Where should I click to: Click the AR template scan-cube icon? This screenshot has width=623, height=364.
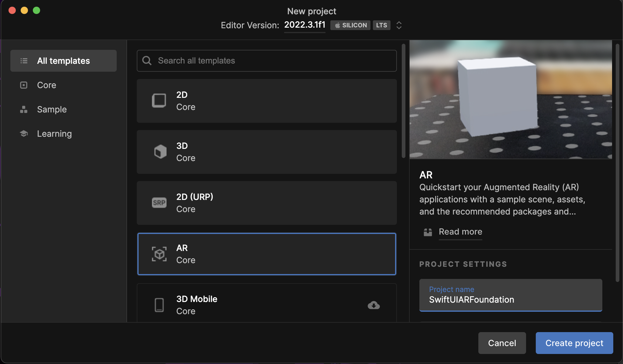pyautogui.click(x=159, y=254)
